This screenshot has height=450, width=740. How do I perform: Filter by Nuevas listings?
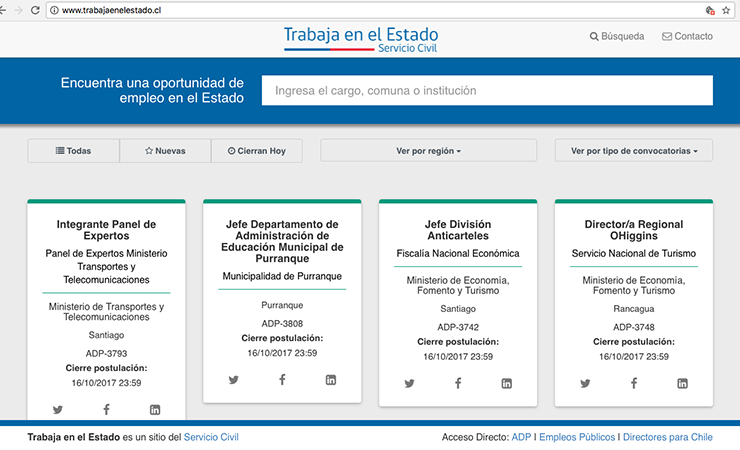(165, 151)
